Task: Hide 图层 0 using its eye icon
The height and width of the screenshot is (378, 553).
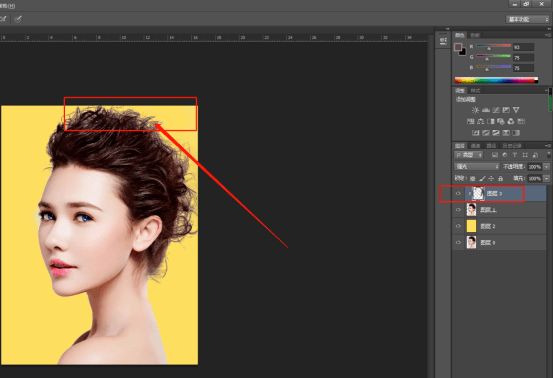Action: (458, 242)
